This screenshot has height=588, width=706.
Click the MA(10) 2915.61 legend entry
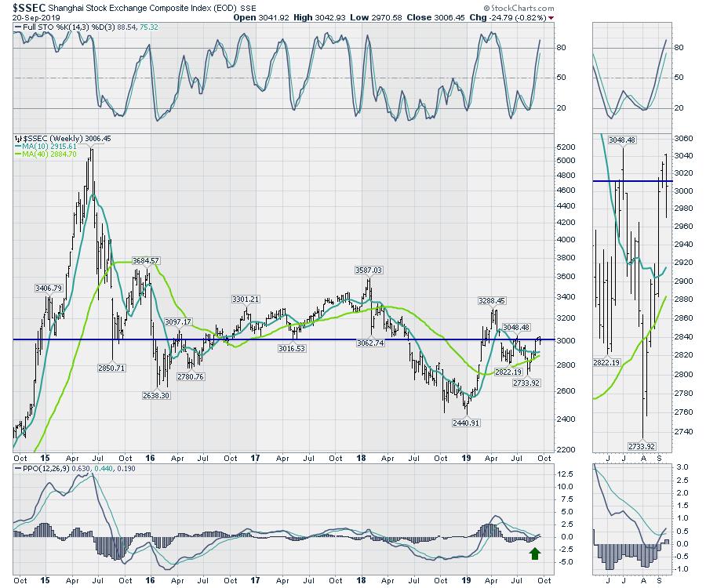pos(45,146)
